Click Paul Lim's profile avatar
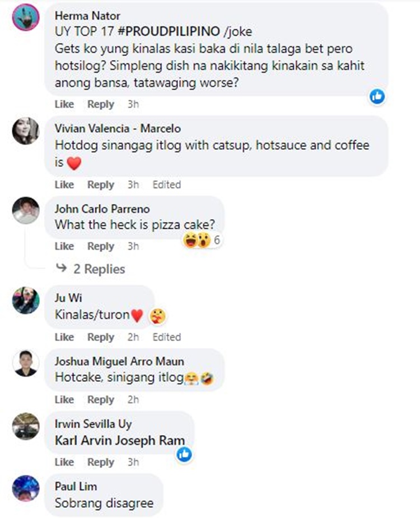The width and height of the screenshot is (420, 518). pos(26,488)
